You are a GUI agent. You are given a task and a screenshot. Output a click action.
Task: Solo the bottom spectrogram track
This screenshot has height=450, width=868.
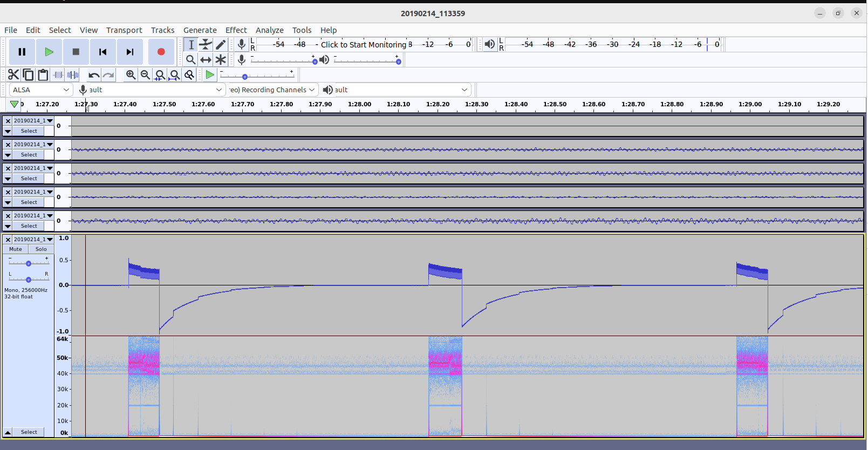coord(41,249)
